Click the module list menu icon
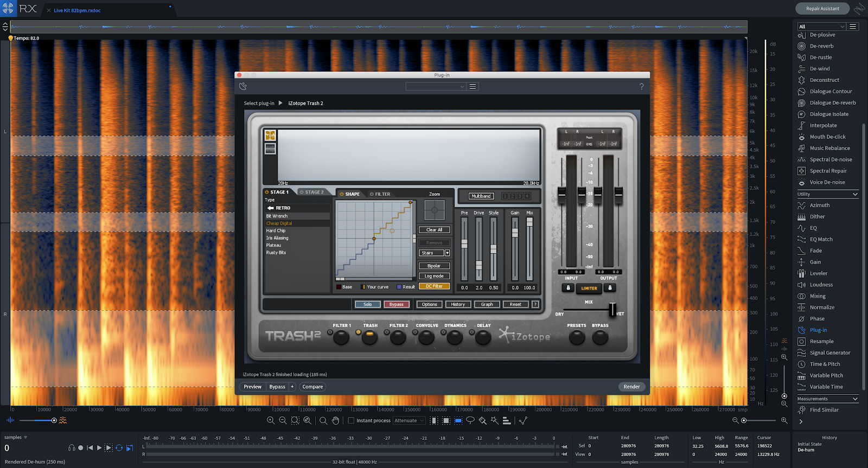This screenshot has height=468, width=868. 853,27
